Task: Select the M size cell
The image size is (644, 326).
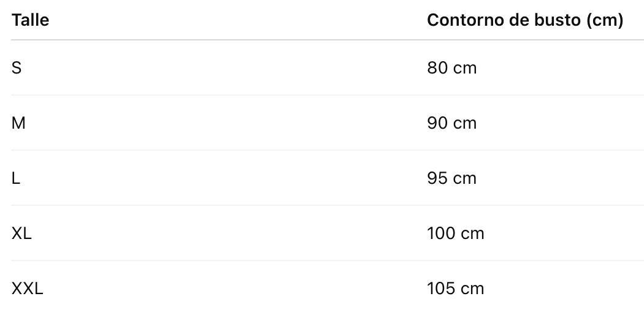Action: (18, 123)
